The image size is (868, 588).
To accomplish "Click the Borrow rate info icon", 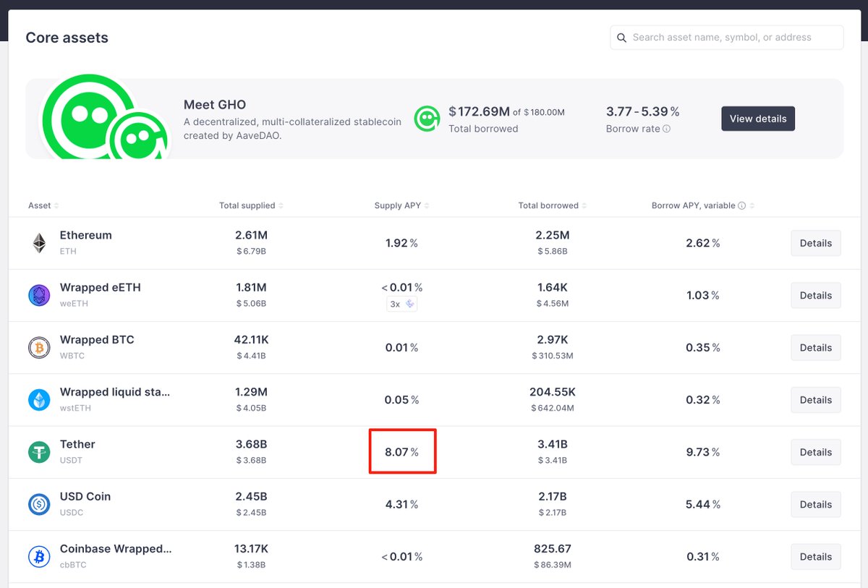I will click(x=666, y=129).
